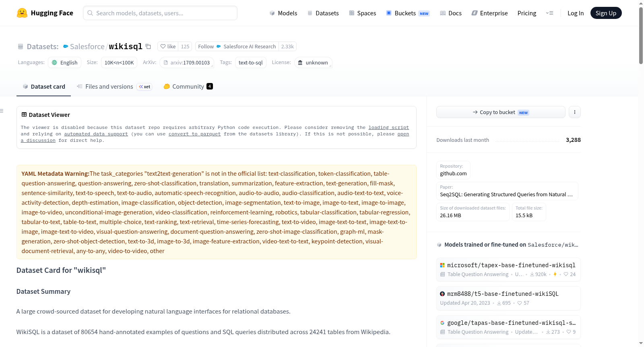
Task: Open the Seq2SQL paper link
Action: (507, 191)
